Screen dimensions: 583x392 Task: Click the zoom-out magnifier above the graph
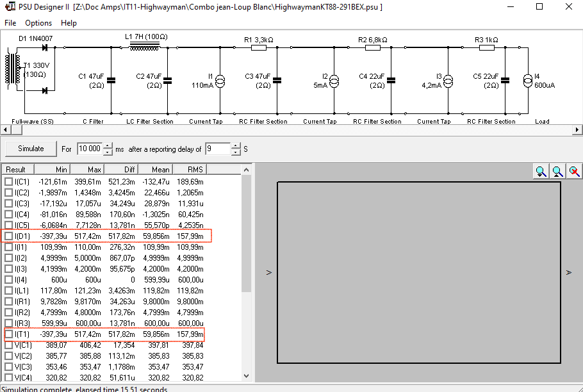558,171
